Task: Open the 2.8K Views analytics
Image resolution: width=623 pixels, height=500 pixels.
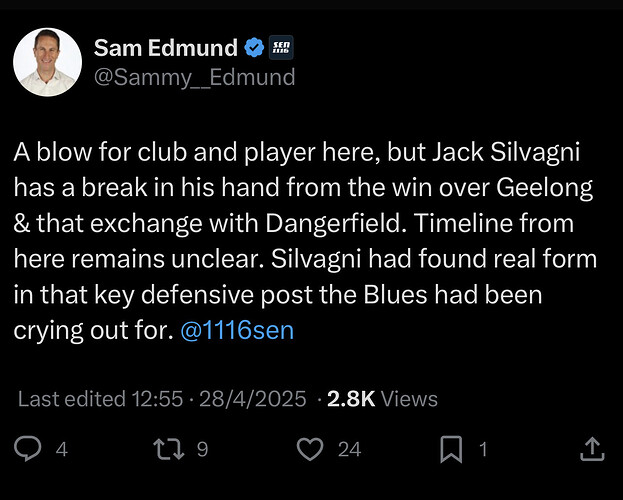Action: point(382,399)
